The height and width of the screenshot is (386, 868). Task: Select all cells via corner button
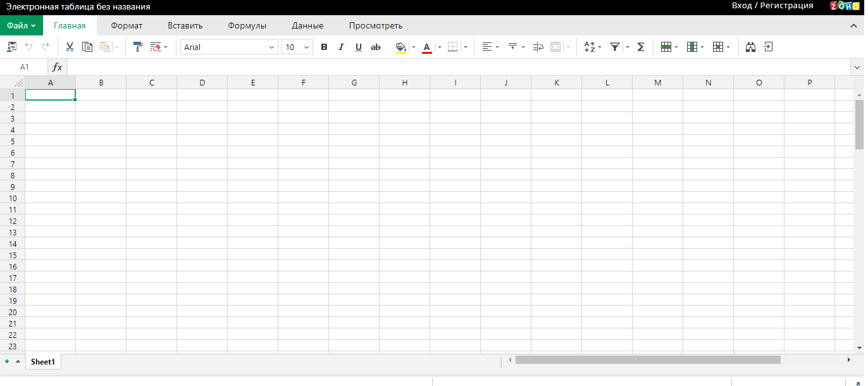pyautogui.click(x=13, y=83)
